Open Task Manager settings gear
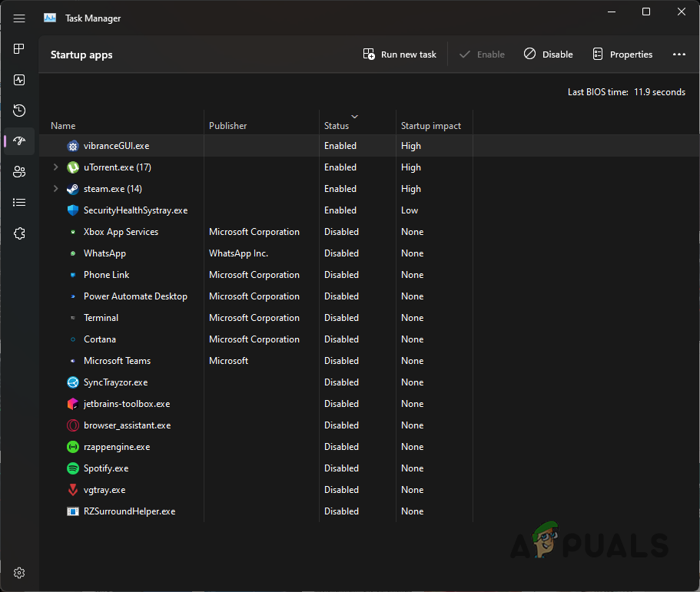700x592 pixels. (x=18, y=572)
